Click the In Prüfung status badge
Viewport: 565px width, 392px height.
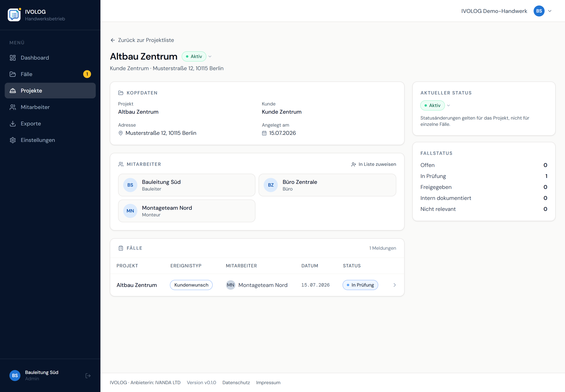360,285
